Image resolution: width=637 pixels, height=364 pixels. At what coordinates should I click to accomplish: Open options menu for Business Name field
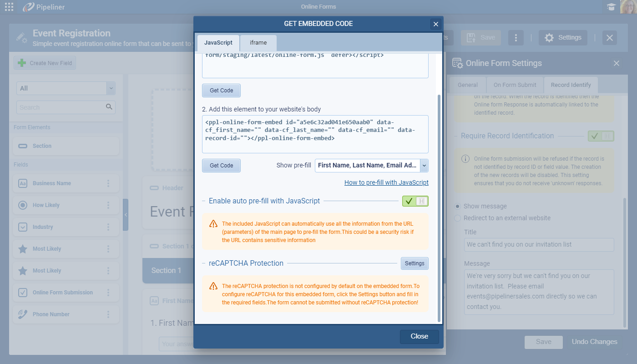click(x=108, y=183)
